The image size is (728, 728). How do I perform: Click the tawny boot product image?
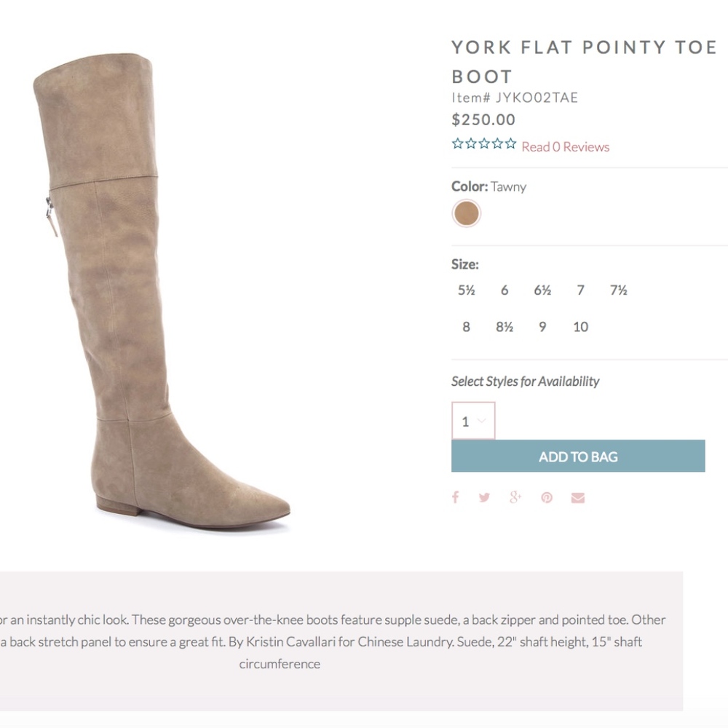point(146,291)
